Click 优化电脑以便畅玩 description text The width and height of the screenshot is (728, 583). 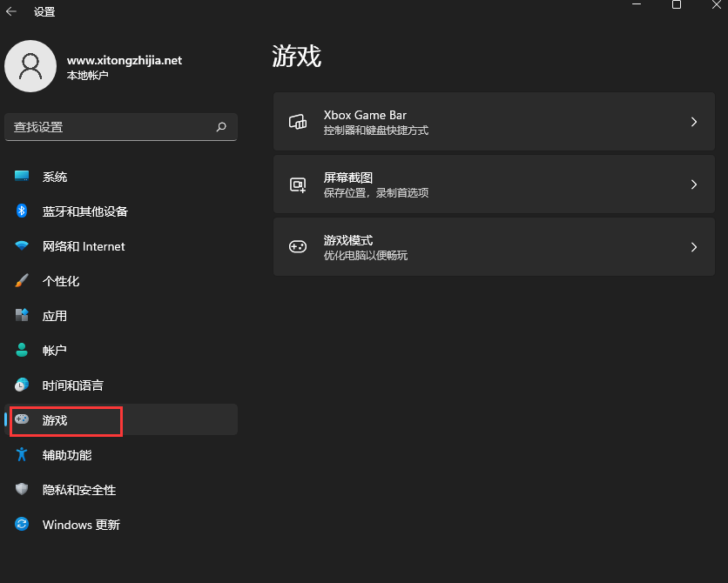(x=366, y=256)
